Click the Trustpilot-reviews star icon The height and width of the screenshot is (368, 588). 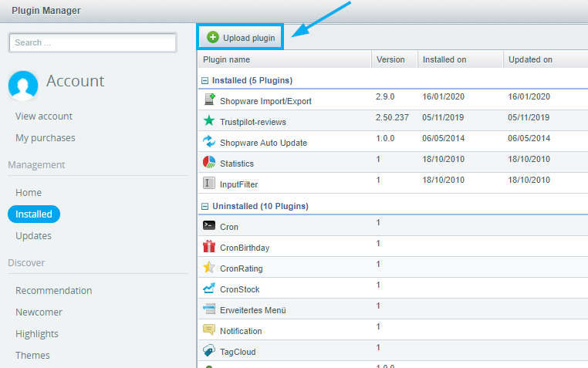(x=209, y=120)
